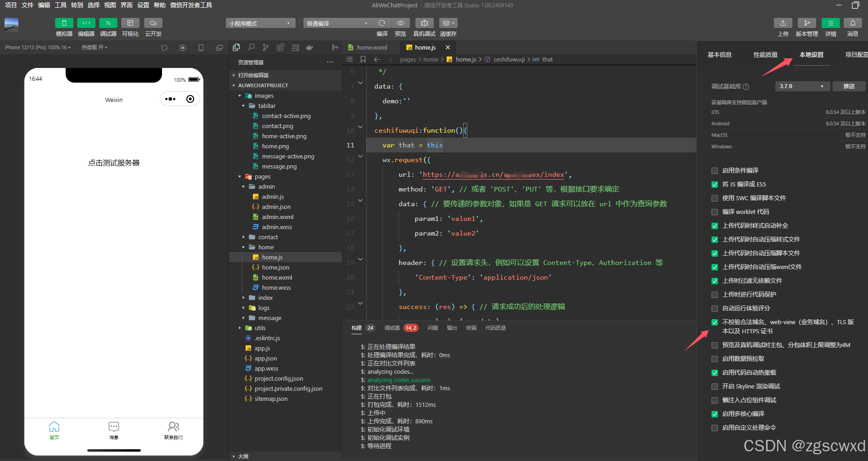Click the detach simulator window icon
The width and height of the screenshot is (868, 461).
[x=219, y=48]
